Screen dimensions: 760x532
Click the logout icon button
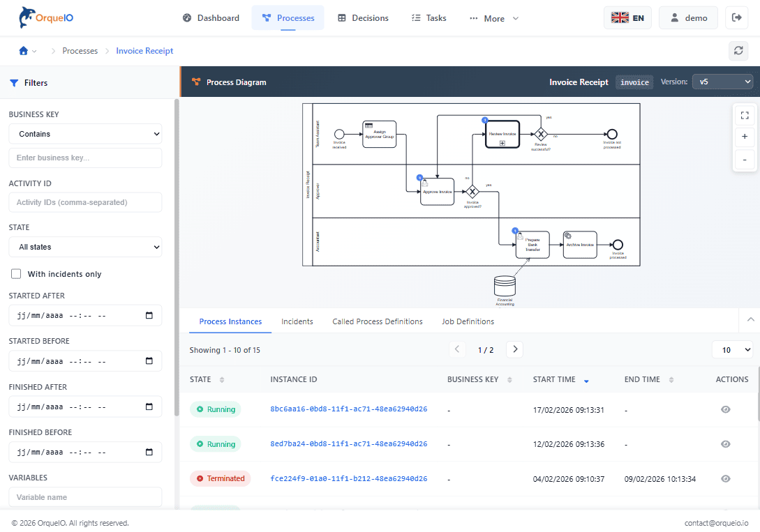(736, 18)
